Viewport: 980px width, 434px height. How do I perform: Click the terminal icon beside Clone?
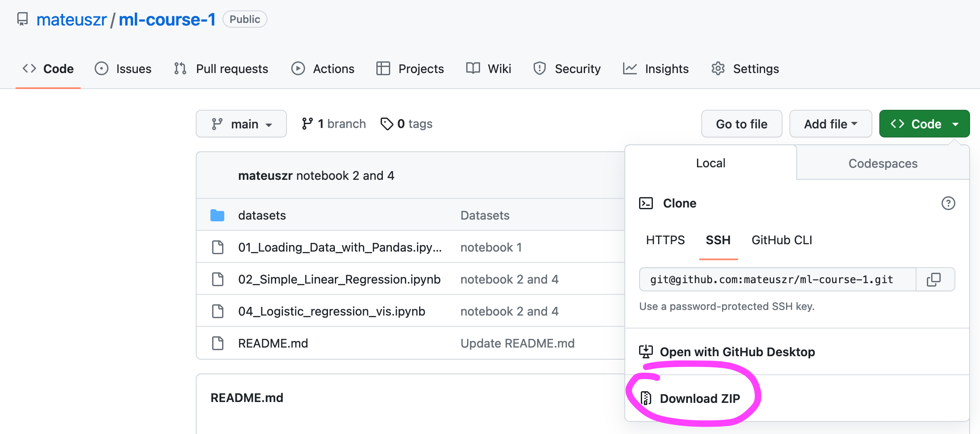646,203
